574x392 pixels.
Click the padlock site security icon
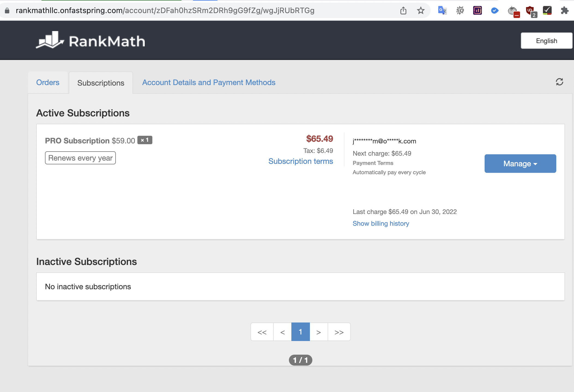7,10
